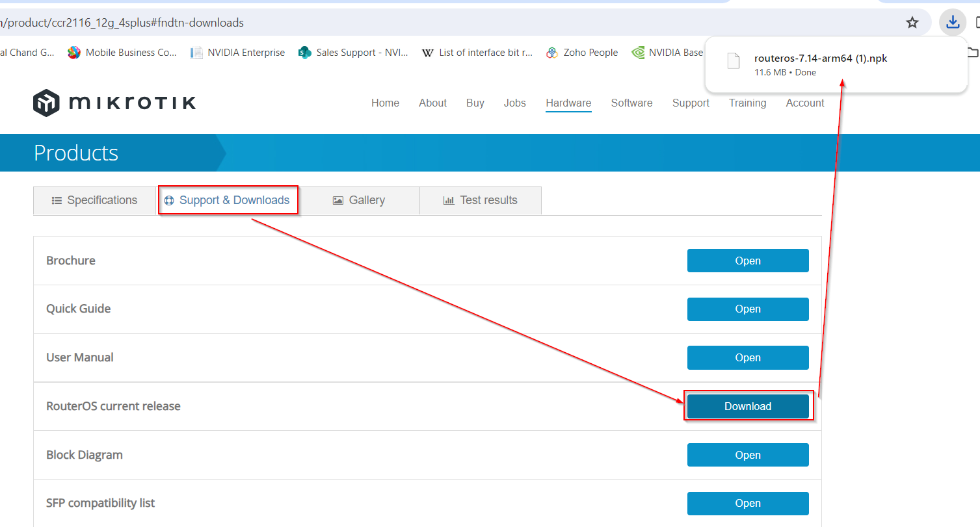This screenshot has width=980, height=527.
Task: Open the Brochure document
Action: (x=748, y=261)
